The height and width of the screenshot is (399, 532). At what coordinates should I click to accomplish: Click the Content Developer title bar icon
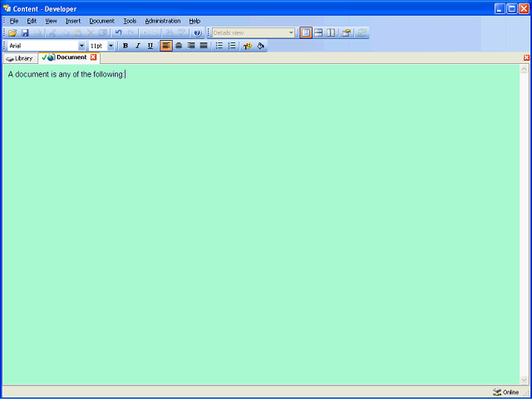click(x=7, y=8)
